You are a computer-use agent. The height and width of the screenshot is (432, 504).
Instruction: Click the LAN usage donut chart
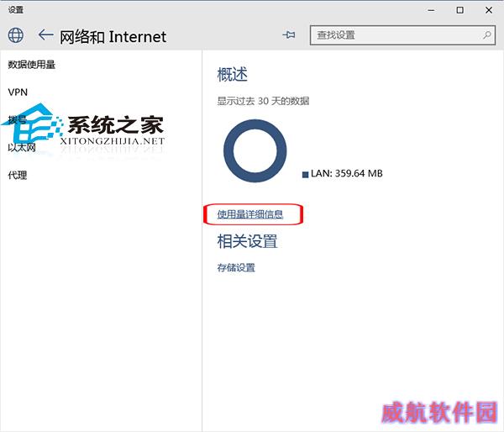pos(255,150)
